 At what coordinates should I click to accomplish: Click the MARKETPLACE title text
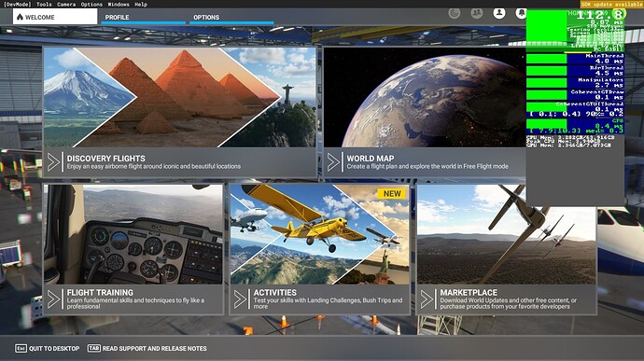point(469,293)
